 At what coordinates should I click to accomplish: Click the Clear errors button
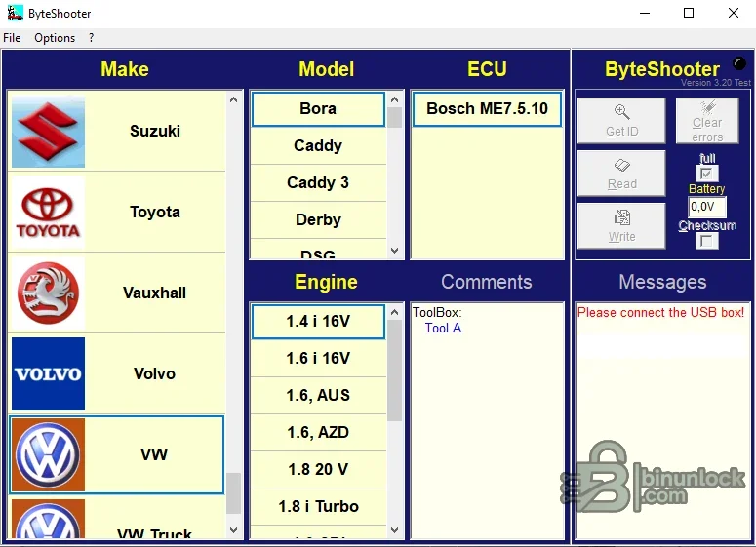707,121
